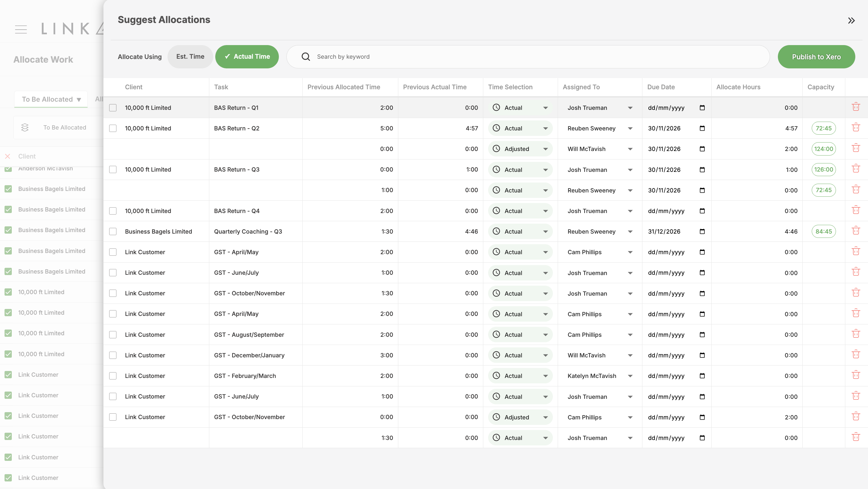The image size is (868, 489).
Task: Sort by the Allocate Hours column header
Action: point(738,87)
